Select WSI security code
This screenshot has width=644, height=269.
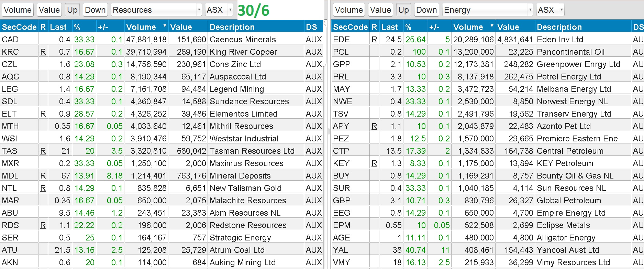[10, 139]
